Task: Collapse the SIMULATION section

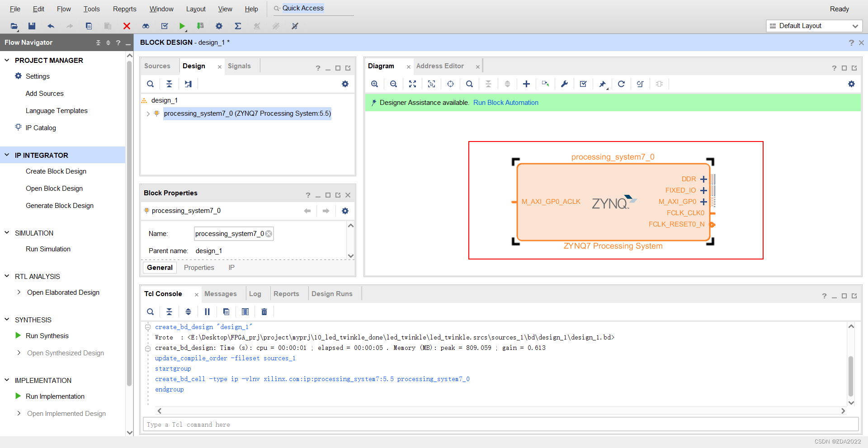Action: pos(7,233)
